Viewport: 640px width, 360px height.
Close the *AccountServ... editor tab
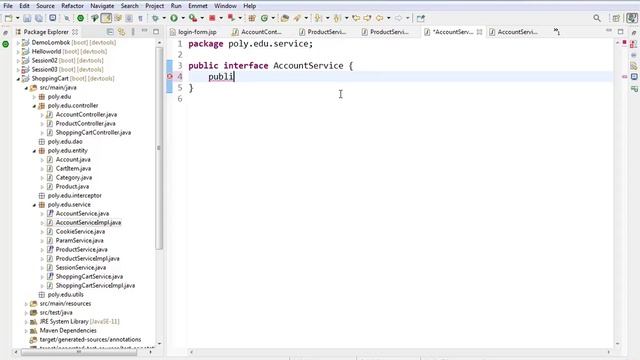[x=480, y=32]
